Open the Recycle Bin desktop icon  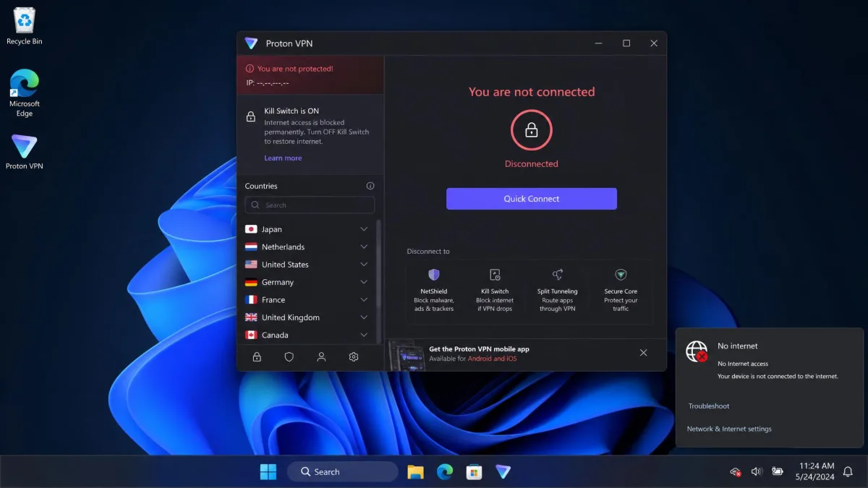(x=25, y=27)
